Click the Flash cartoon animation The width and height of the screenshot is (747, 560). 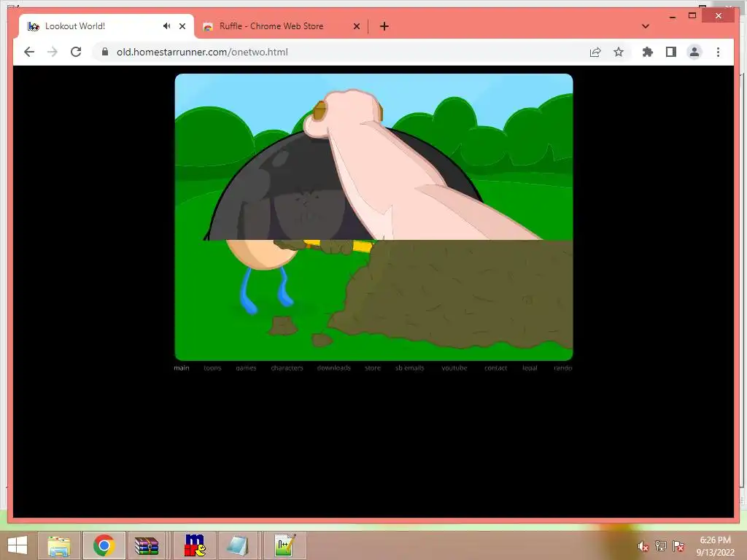pyautogui.click(x=373, y=217)
